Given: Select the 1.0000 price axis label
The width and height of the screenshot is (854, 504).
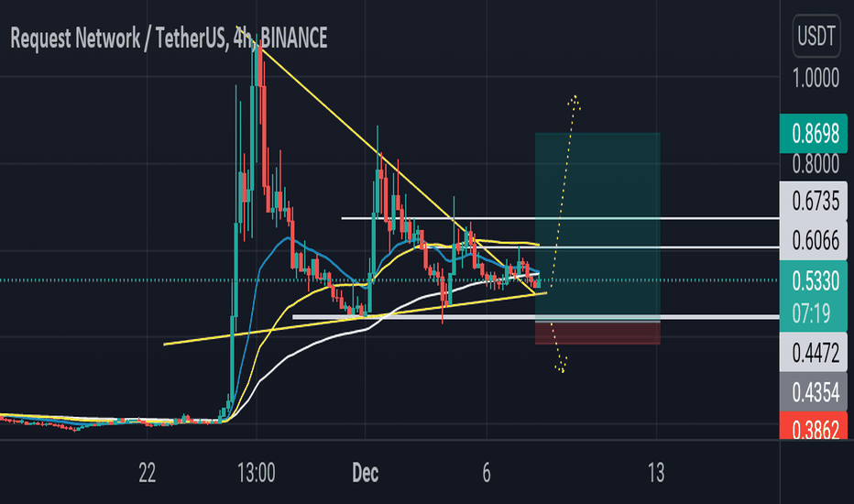Looking at the screenshot, I should 816,79.
